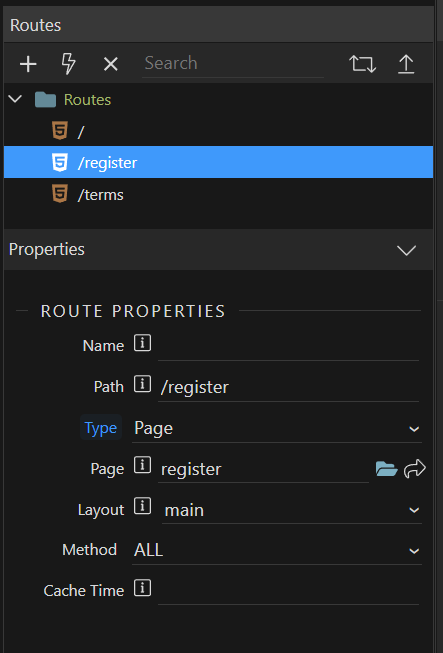The image size is (443, 653).
Task: Click the info icon next to Layout
Action: [142, 507]
